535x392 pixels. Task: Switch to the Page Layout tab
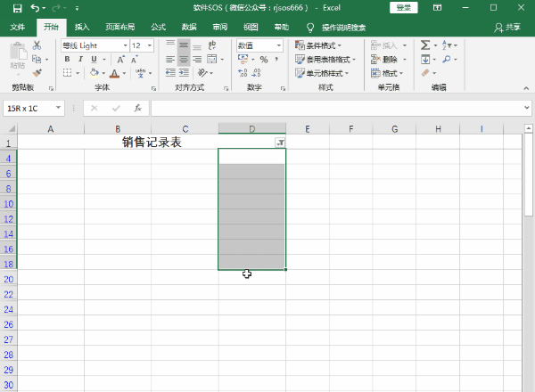click(x=120, y=27)
